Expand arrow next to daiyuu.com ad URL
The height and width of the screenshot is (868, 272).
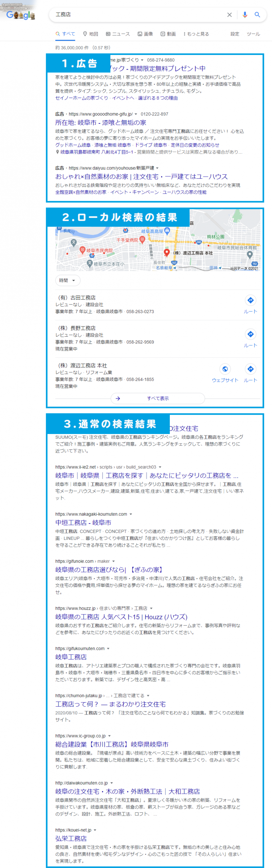157,168
